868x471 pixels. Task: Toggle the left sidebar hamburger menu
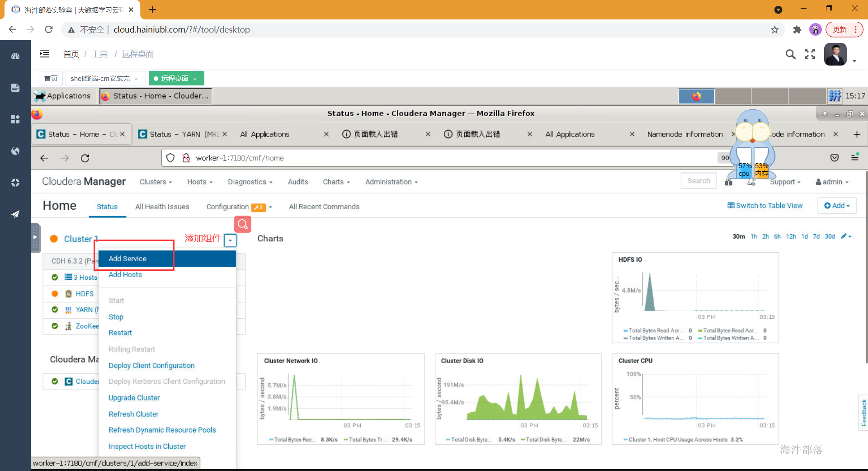coord(44,54)
